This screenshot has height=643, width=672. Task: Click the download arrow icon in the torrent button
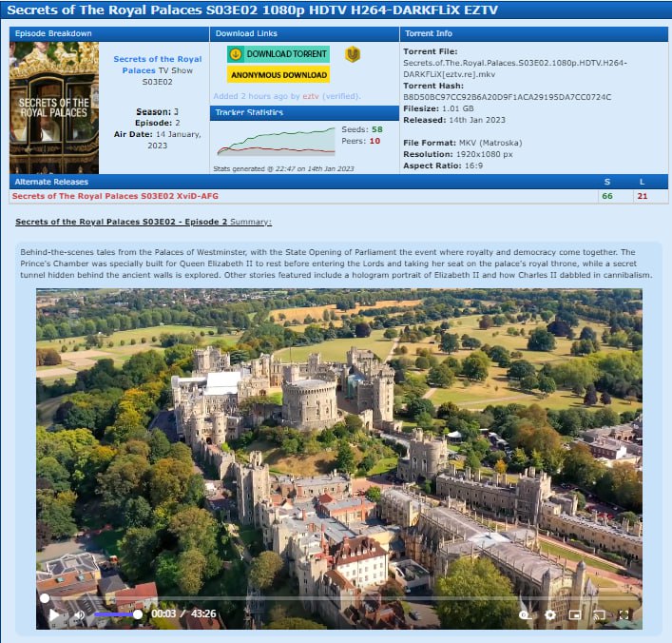(x=236, y=54)
